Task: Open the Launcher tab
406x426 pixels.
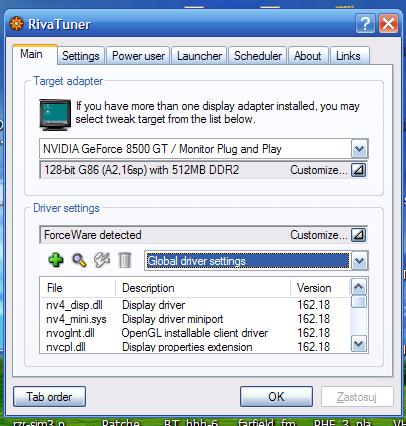Action: click(x=199, y=56)
